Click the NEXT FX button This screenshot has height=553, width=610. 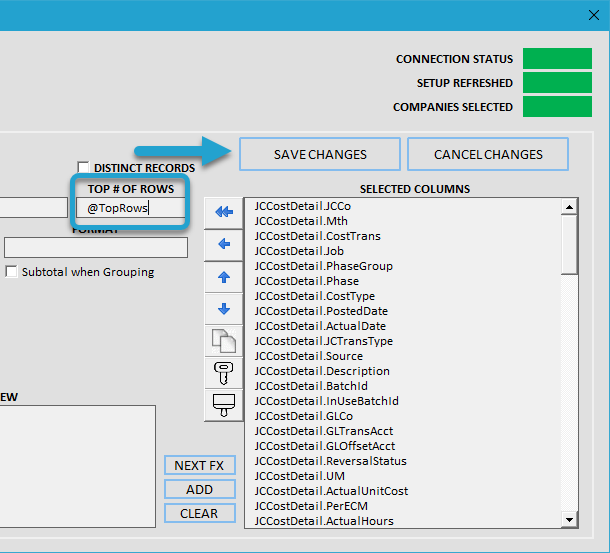click(x=200, y=465)
